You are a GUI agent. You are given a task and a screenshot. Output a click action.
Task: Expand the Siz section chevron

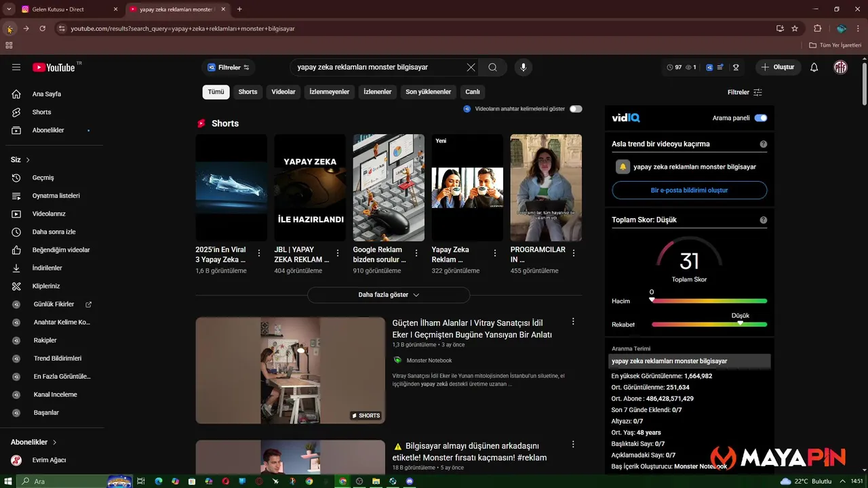[x=28, y=160]
